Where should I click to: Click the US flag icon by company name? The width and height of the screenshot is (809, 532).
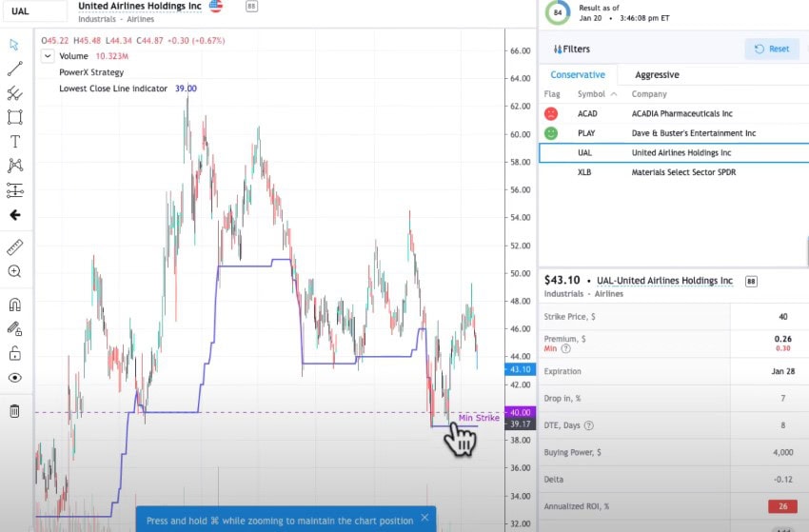[x=216, y=6]
